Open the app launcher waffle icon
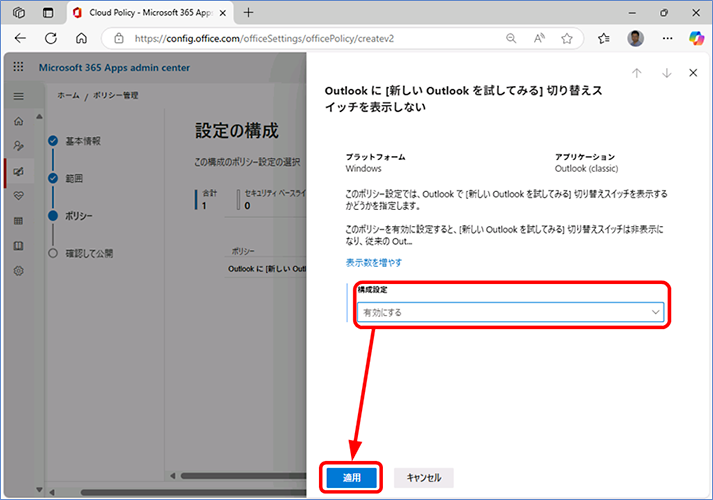Image resolution: width=713 pixels, height=500 pixels. [x=18, y=67]
